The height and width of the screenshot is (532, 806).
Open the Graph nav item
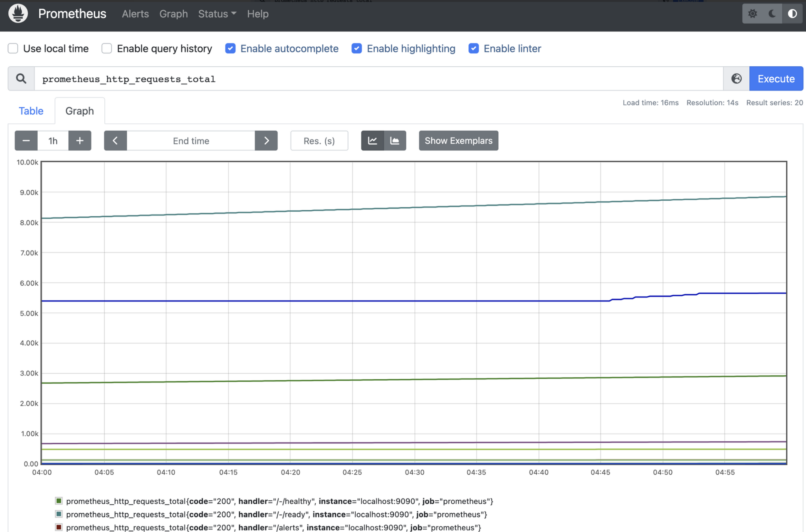pyautogui.click(x=173, y=14)
